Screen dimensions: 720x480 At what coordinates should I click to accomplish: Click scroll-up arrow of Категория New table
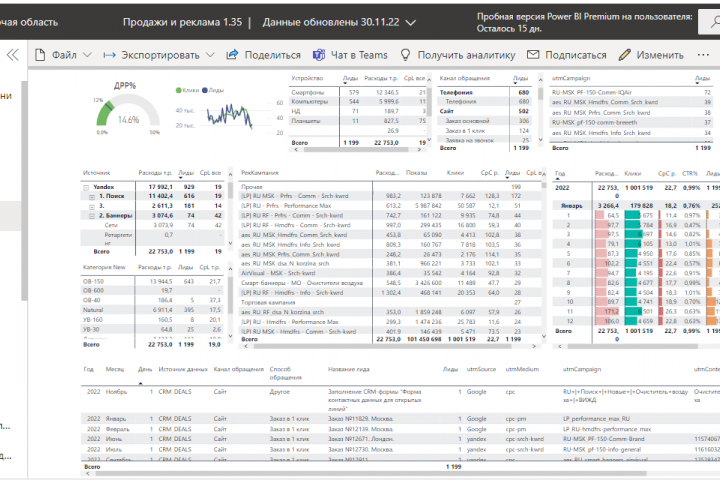tap(231, 269)
